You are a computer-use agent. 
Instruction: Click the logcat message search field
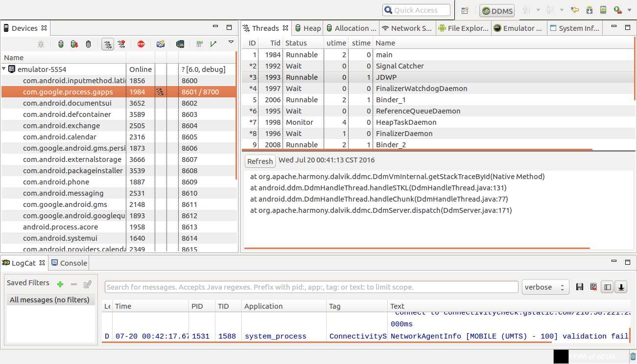311,287
